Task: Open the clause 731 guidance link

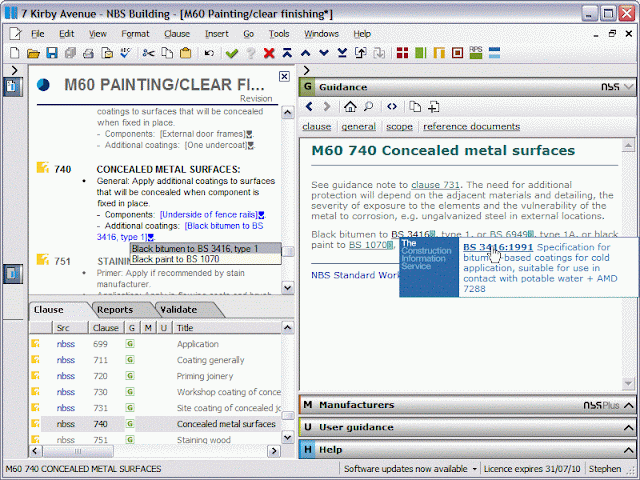Action: pos(435,185)
